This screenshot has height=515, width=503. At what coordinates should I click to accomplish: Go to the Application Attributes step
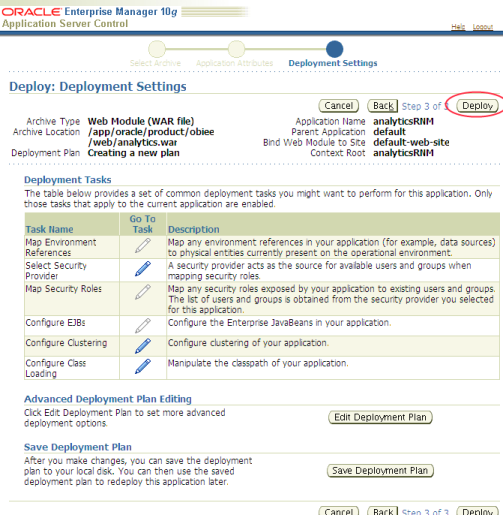tap(234, 63)
